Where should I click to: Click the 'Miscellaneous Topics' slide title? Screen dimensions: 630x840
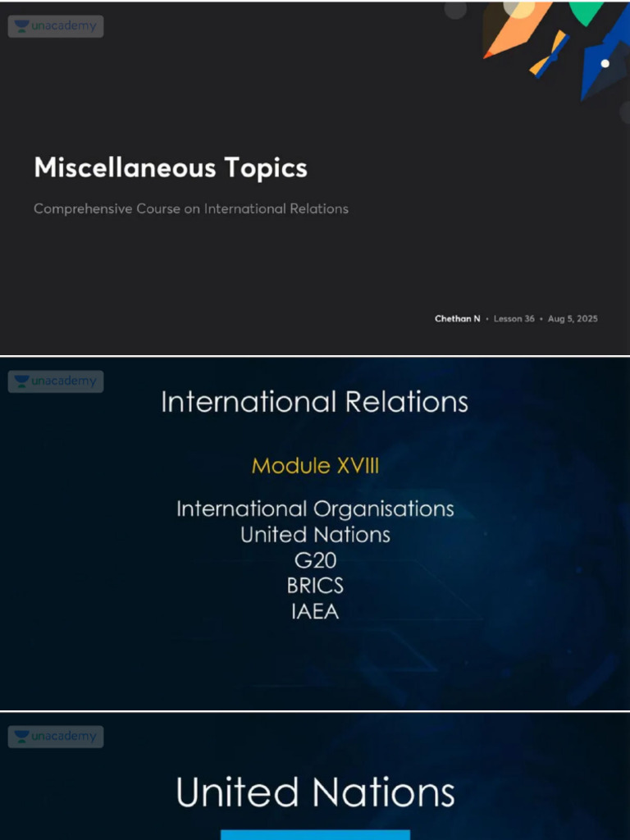[x=171, y=167]
